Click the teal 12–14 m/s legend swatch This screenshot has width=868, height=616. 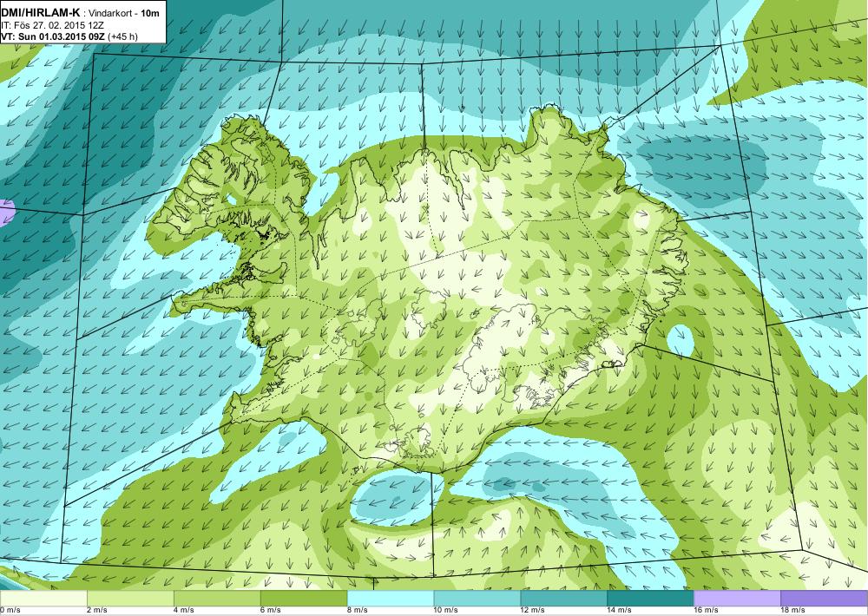pyautogui.click(x=563, y=599)
